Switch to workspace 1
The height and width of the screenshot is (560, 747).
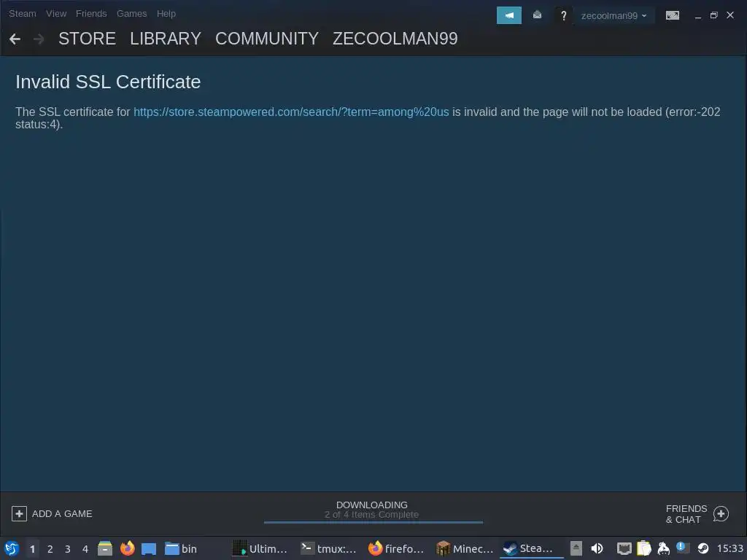coord(32,549)
